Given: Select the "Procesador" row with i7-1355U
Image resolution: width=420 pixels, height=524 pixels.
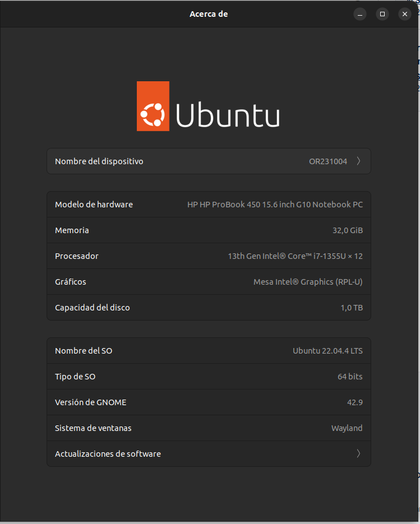Looking at the screenshot, I should pos(209,256).
